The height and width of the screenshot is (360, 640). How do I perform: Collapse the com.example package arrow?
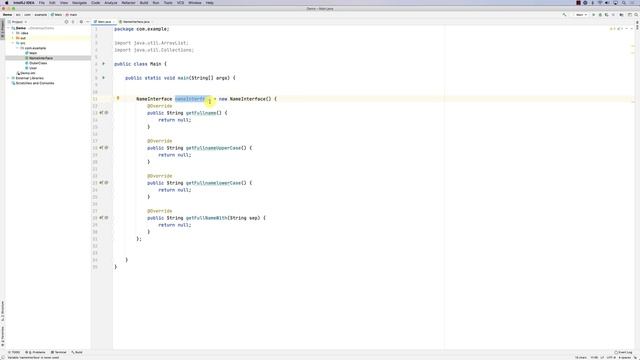tap(18, 48)
